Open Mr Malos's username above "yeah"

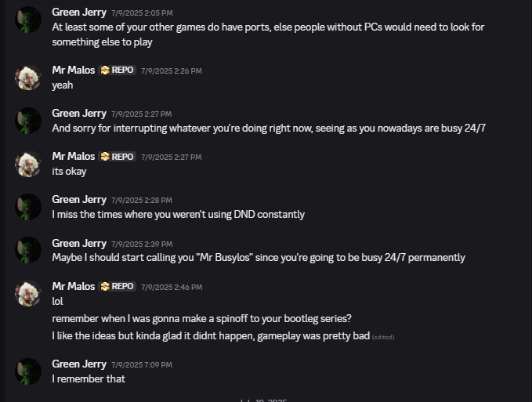(74, 70)
